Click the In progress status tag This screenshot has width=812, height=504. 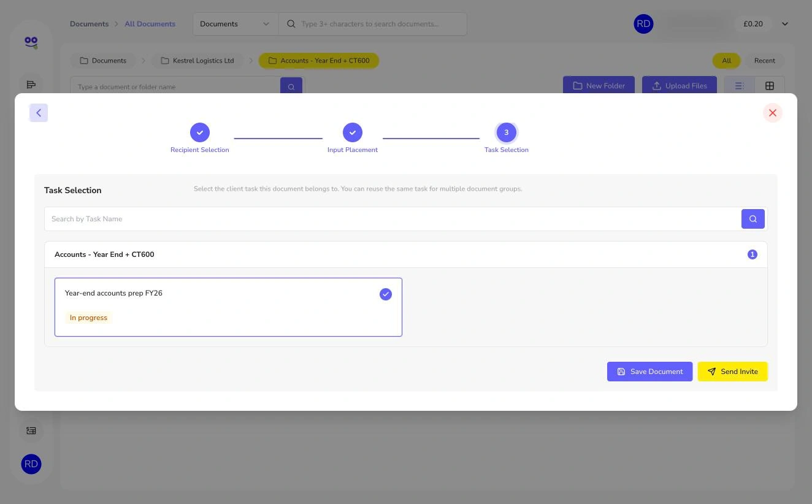click(x=88, y=318)
